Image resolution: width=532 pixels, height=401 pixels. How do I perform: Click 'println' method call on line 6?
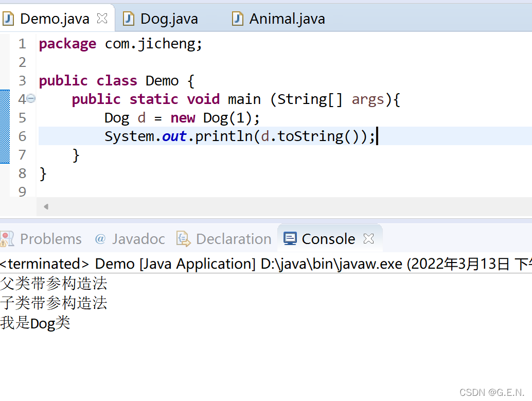pos(224,136)
